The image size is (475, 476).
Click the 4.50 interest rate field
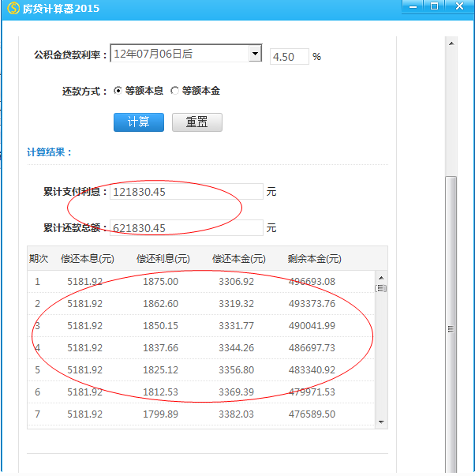(x=290, y=57)
